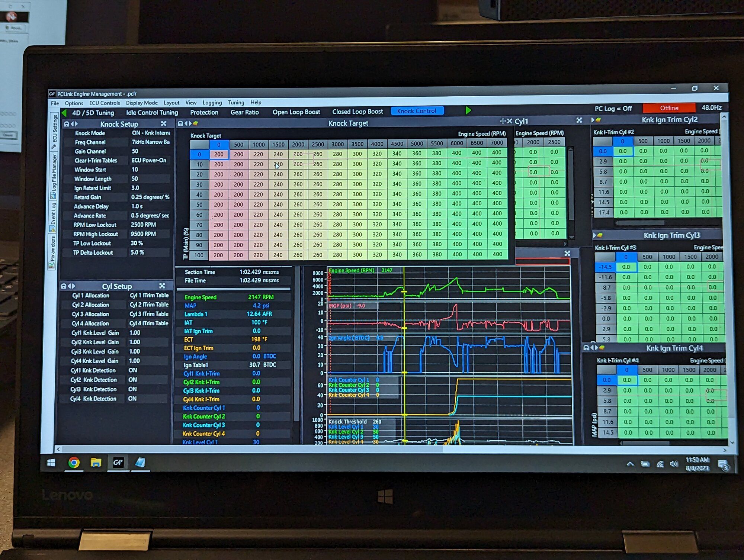Open Google Chrome from the taskbar
The width and height of the screenshot is (744, 560).
(74, 462)
